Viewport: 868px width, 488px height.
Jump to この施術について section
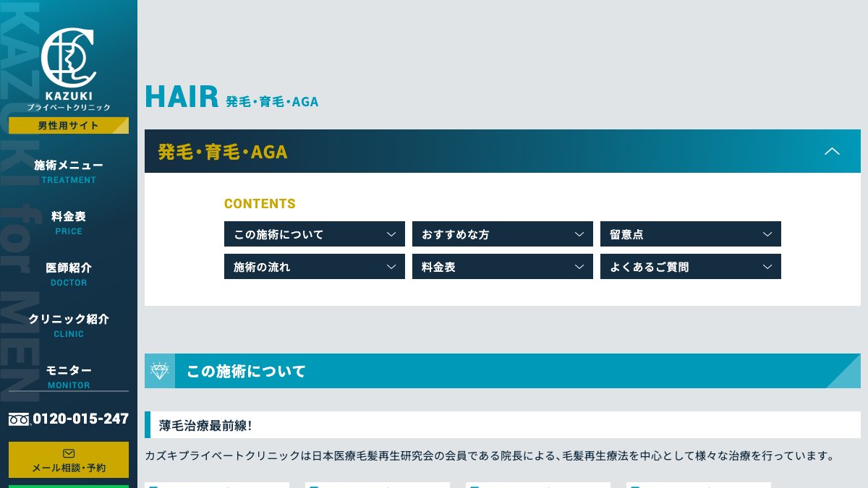(315, 234)
